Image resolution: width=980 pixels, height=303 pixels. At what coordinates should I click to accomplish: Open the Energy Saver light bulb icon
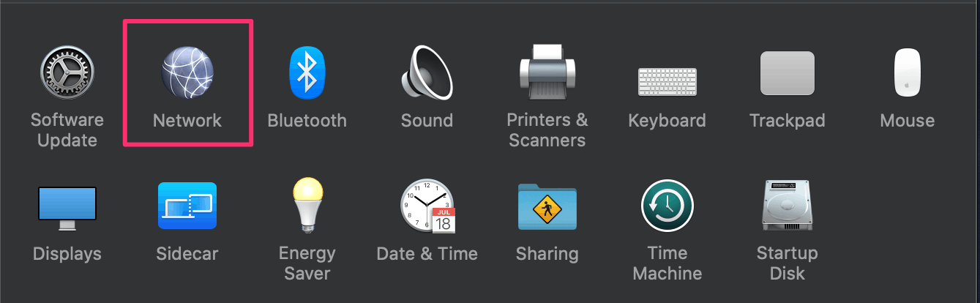click(x=307, y=205)
